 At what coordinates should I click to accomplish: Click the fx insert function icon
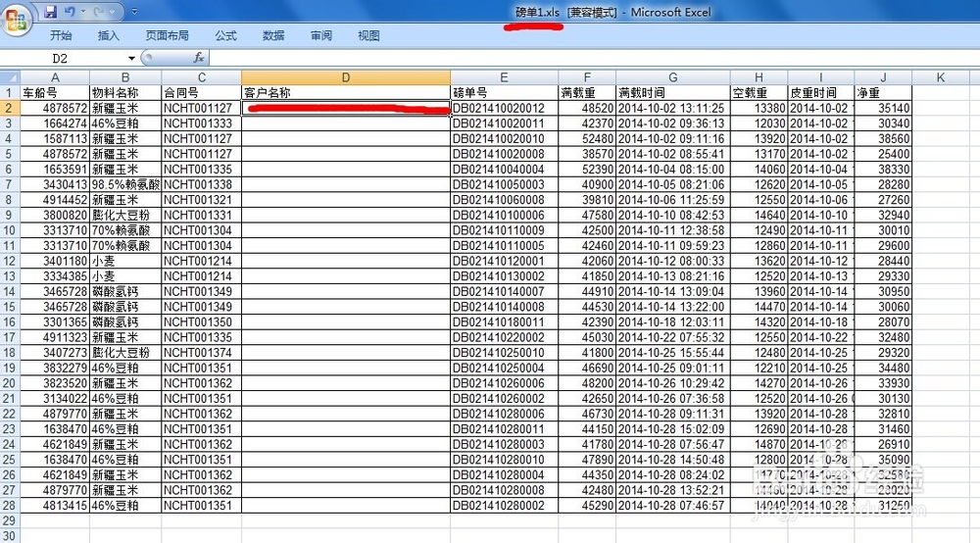coord(199,58)
